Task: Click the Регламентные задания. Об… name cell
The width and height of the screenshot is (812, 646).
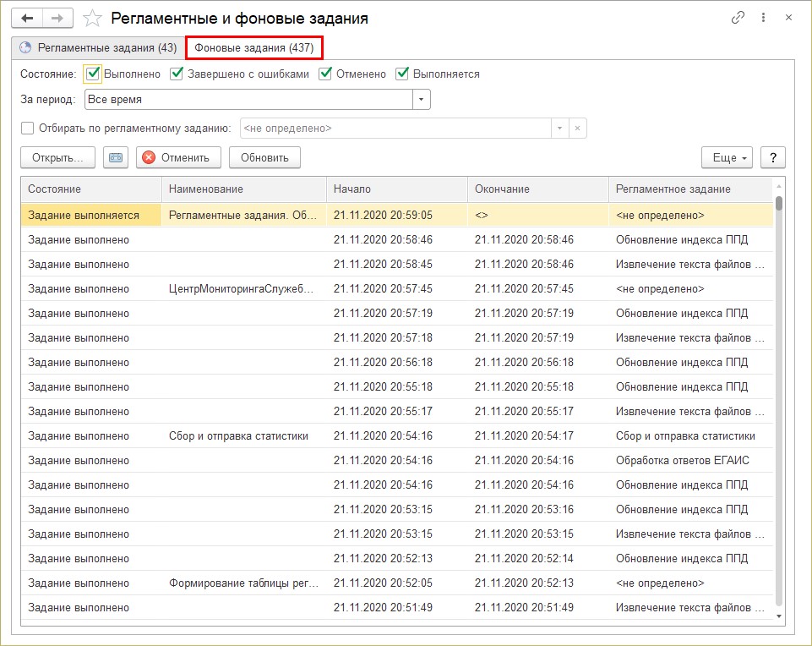Action: [x=244, y=215]
